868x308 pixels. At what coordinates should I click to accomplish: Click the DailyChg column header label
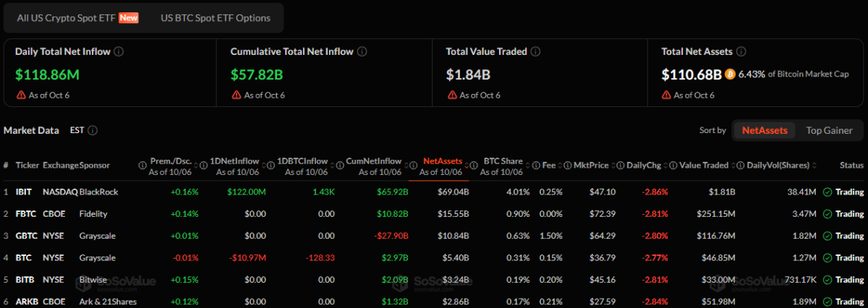[x=644, y=166]
